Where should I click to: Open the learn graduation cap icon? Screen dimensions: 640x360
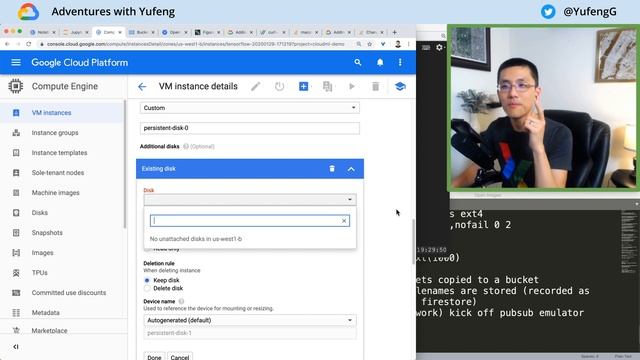tap(400, 87)
